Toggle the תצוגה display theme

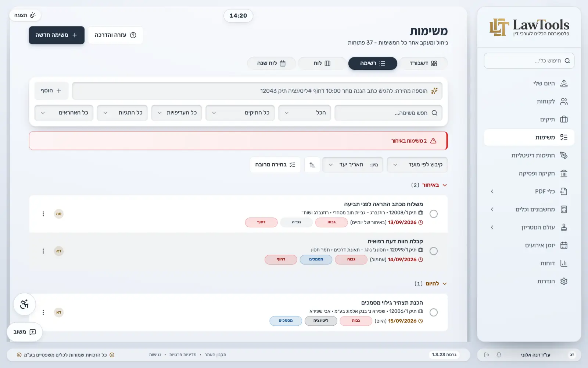click(x=25, y=15)
